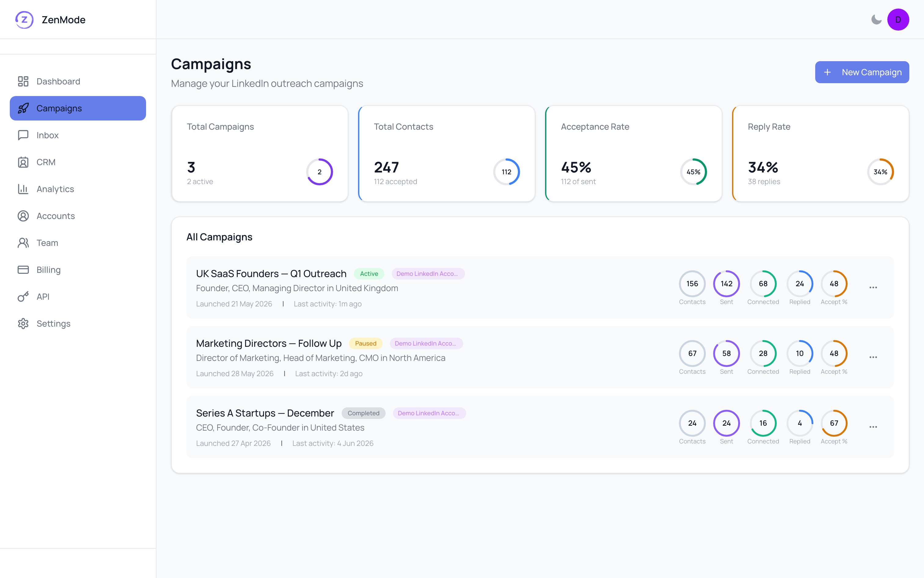Open the Inbox sidebar item
The image size is (924, 578).
[x=78, y=135]
